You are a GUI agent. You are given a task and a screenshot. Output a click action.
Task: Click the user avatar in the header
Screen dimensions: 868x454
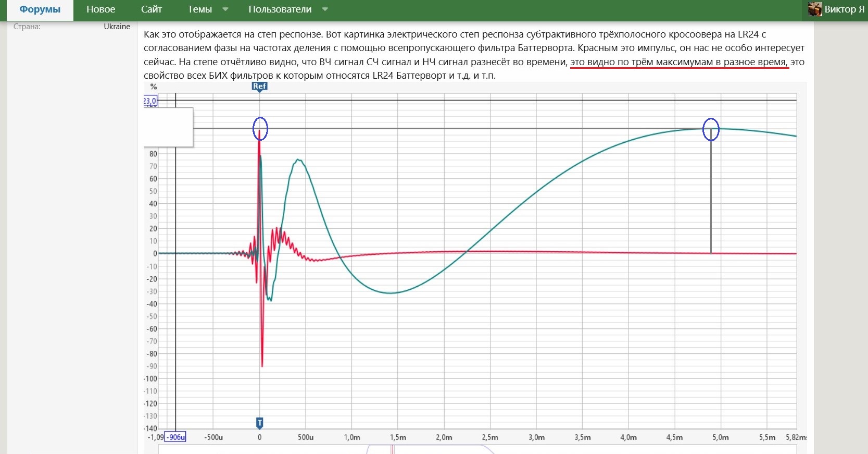[x=815, y=9]
